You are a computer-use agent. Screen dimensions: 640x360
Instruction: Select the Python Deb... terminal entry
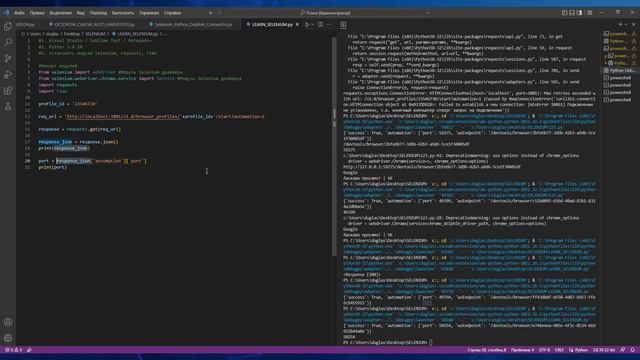point(620,71)
